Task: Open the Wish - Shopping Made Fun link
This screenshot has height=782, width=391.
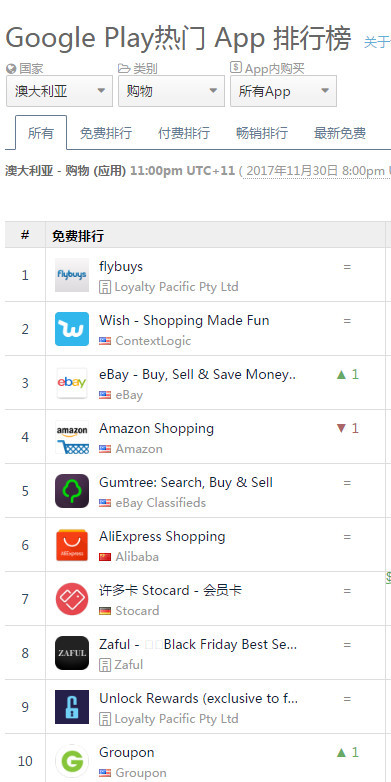Action: [x=184, y=320]
